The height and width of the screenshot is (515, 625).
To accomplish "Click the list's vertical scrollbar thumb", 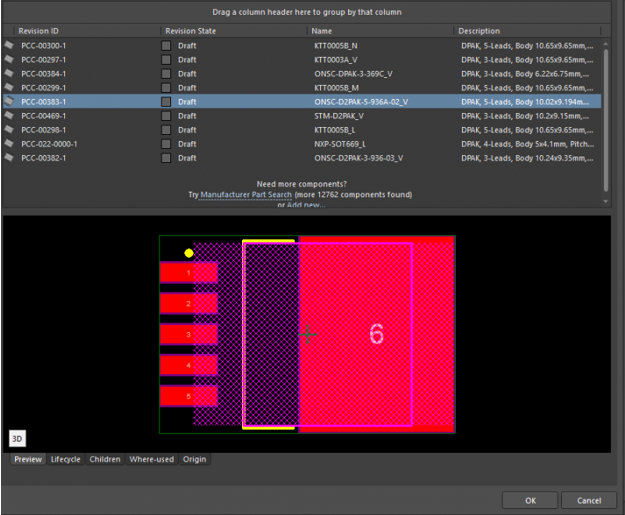I will 605,120.
